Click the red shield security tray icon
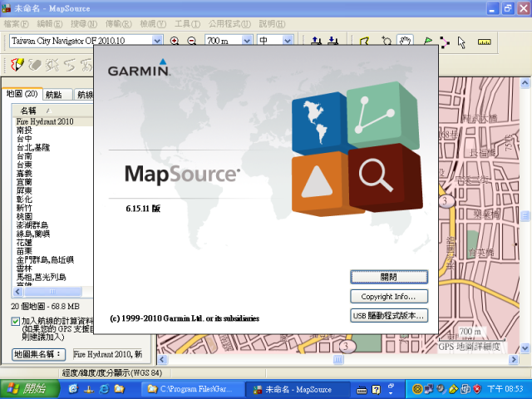 coord(477,389)
